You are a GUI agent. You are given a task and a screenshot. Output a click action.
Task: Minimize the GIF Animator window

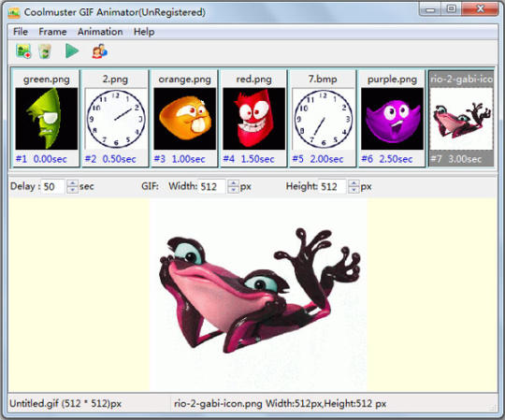click(x=429, y=9)
